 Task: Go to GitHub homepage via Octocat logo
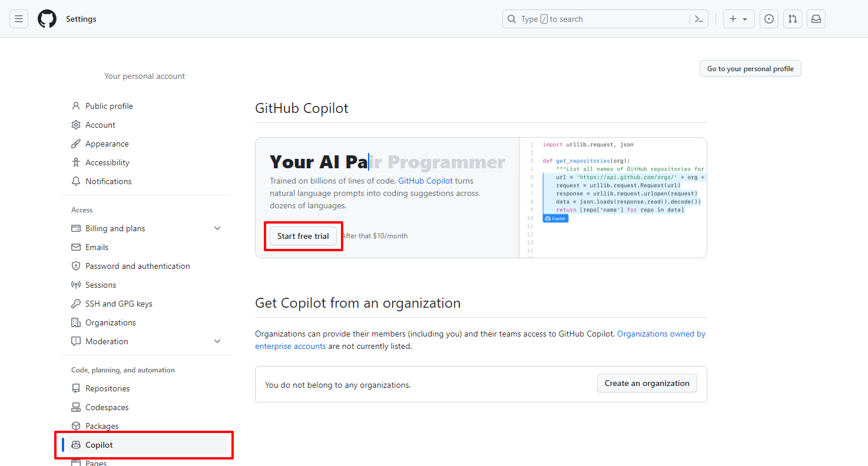pos(47,19)
